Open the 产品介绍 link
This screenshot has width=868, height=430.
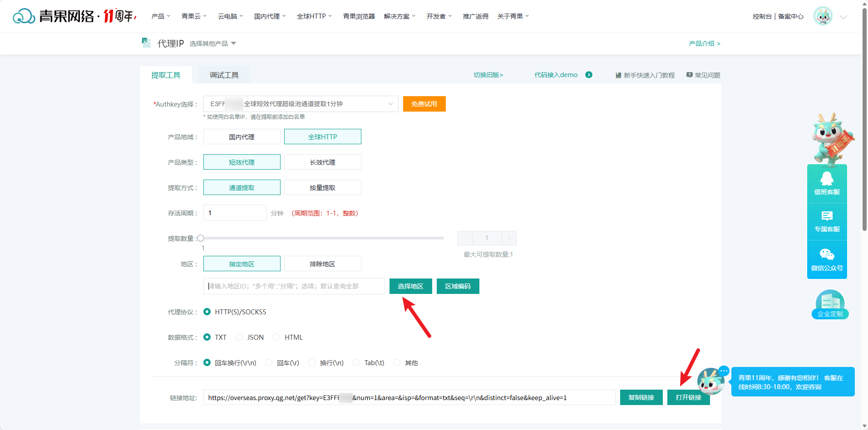pyautogui.click(x=704, y=44)
